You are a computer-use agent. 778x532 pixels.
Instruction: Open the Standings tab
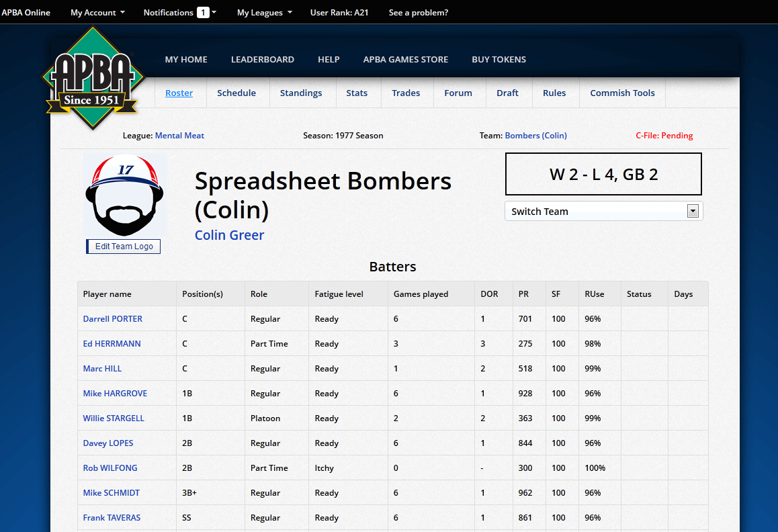click(301, 93)
